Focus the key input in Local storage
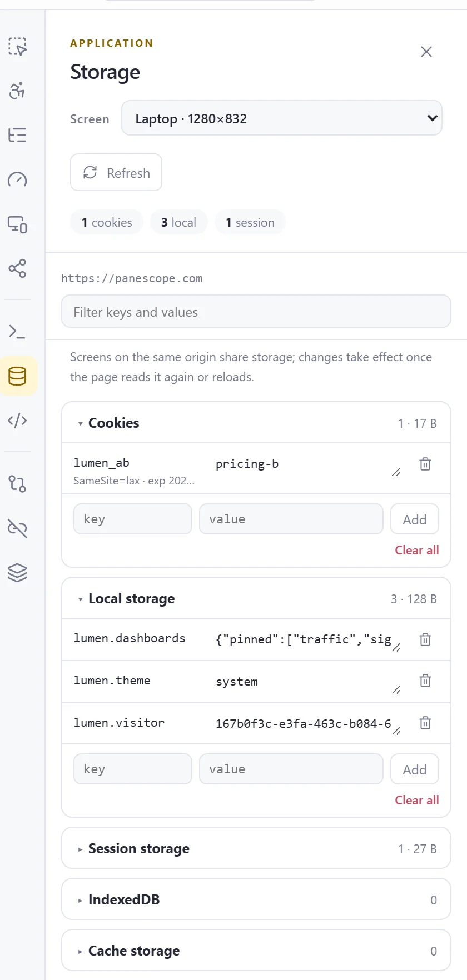This screenshot has width=467, height=980. [x=133, y=769]
